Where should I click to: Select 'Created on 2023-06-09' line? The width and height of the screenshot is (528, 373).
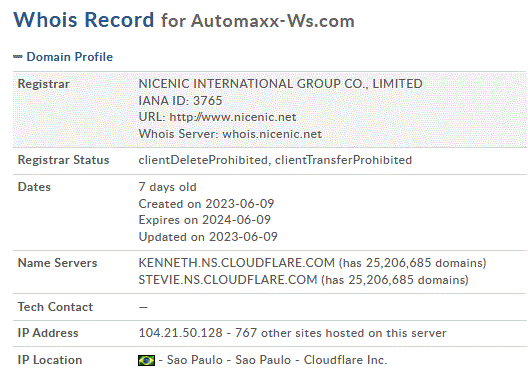[206, 204]
